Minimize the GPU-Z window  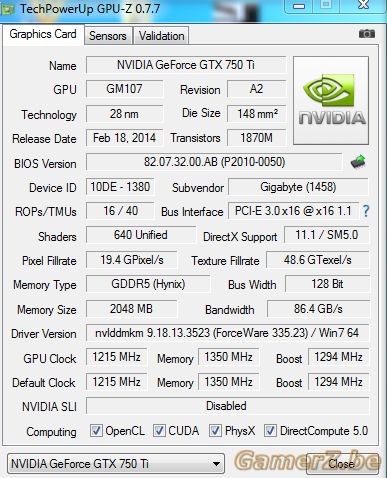pos(299,6)
